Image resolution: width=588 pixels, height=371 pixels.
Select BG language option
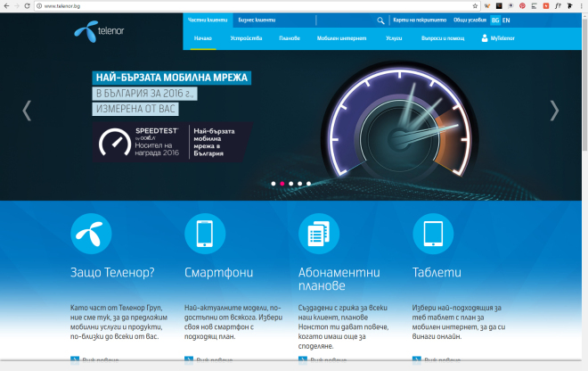(x=495, y=20)
